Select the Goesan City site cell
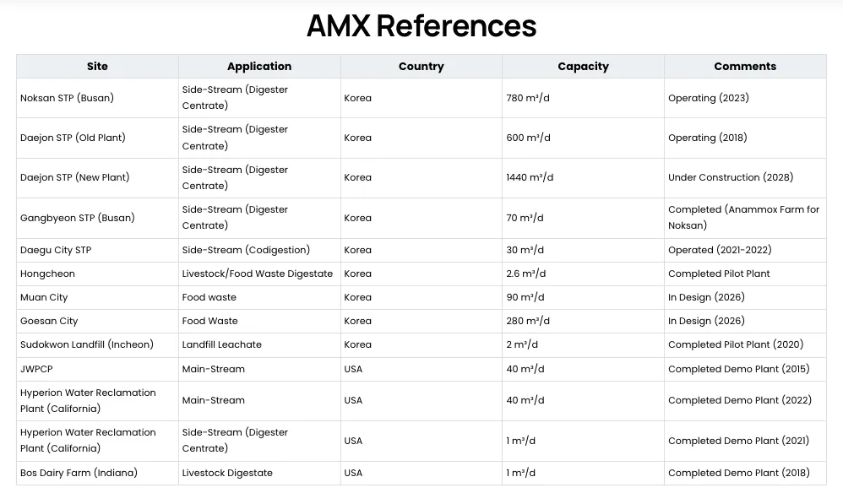Image resolution: width=843 pixels, height=504 pixels. (x=49, y=321)
